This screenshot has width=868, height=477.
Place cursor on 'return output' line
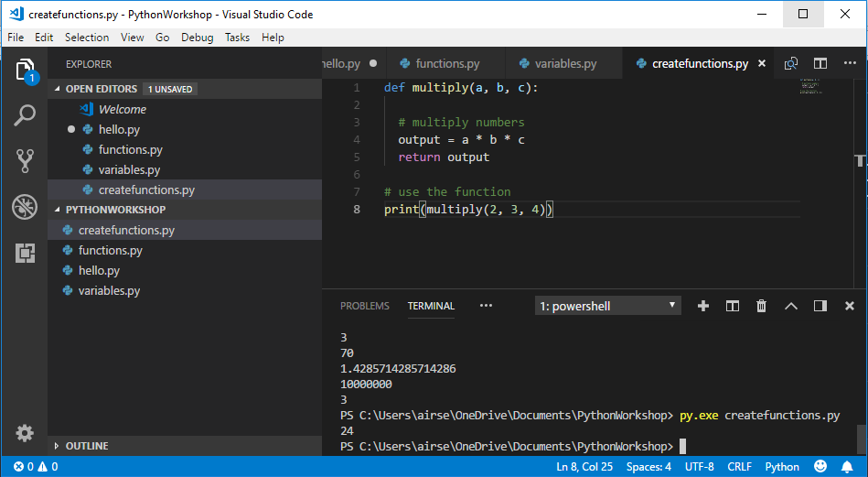(x=444, y=157)
